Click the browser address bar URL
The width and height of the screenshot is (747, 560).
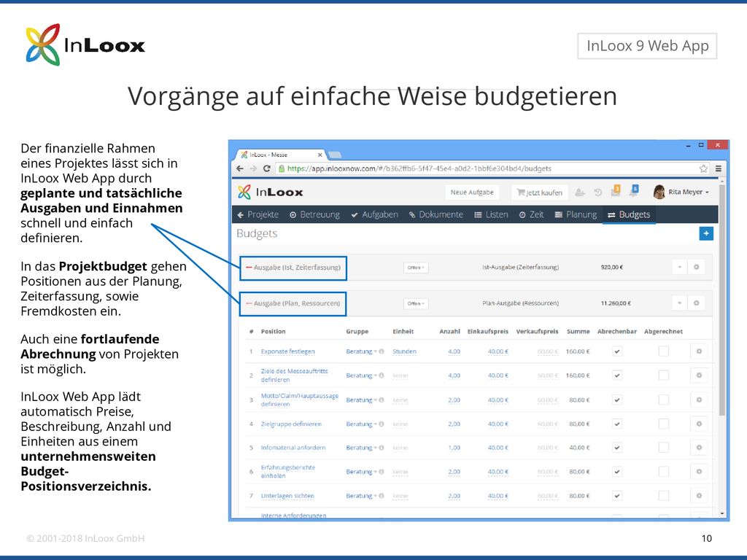coord(419,168)
